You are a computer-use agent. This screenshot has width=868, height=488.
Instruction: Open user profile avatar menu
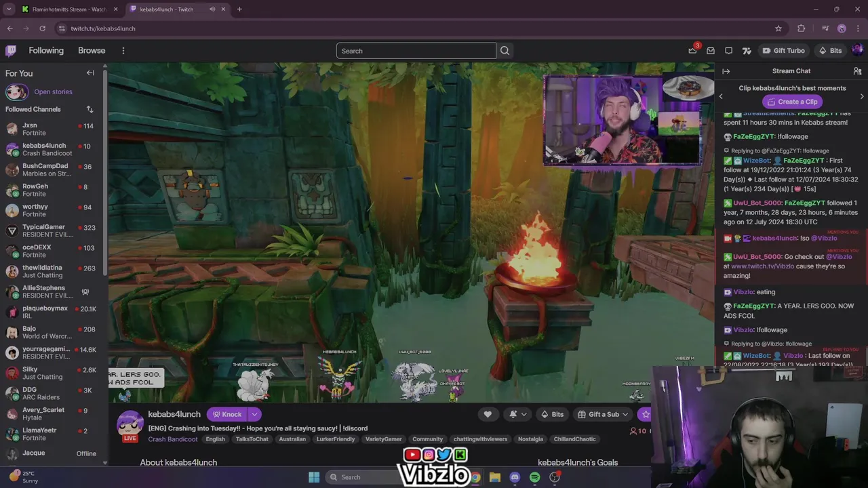[858, 50]
